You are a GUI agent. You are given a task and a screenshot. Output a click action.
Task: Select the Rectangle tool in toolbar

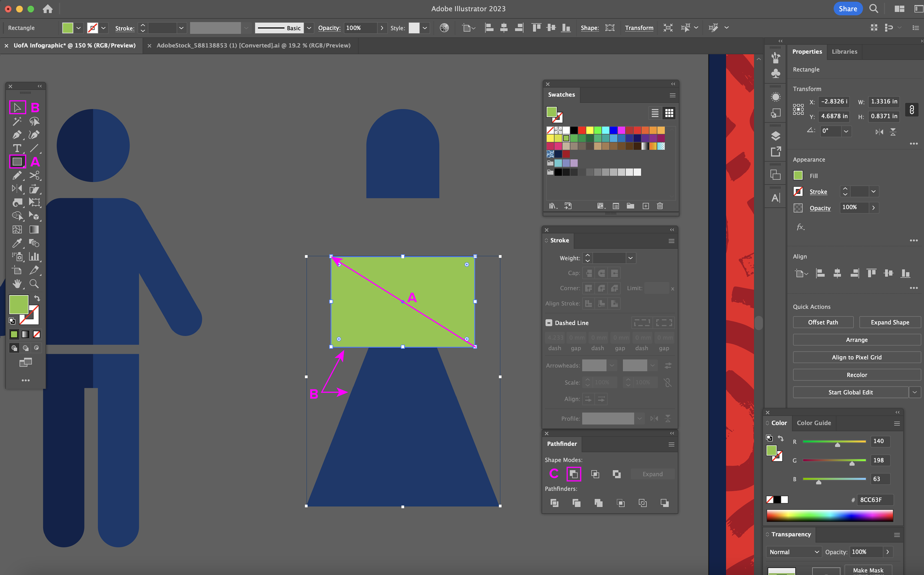17,162
